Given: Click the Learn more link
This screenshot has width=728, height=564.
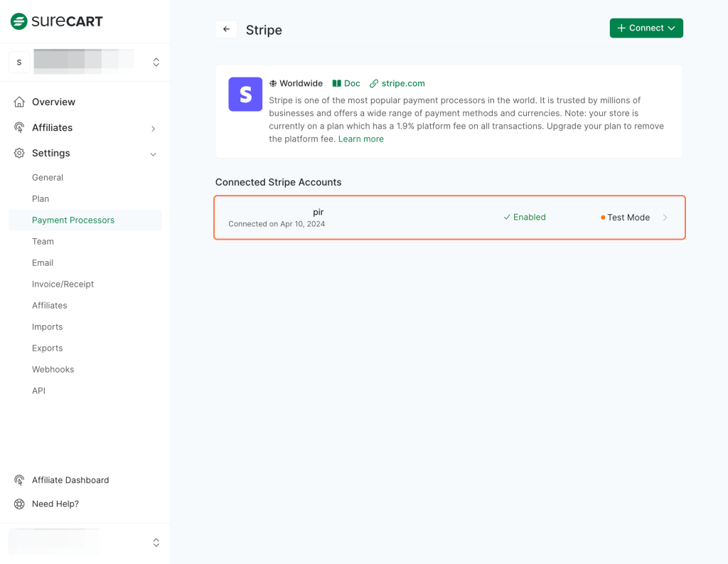Looking at the screenshot, I should [360, 139].
